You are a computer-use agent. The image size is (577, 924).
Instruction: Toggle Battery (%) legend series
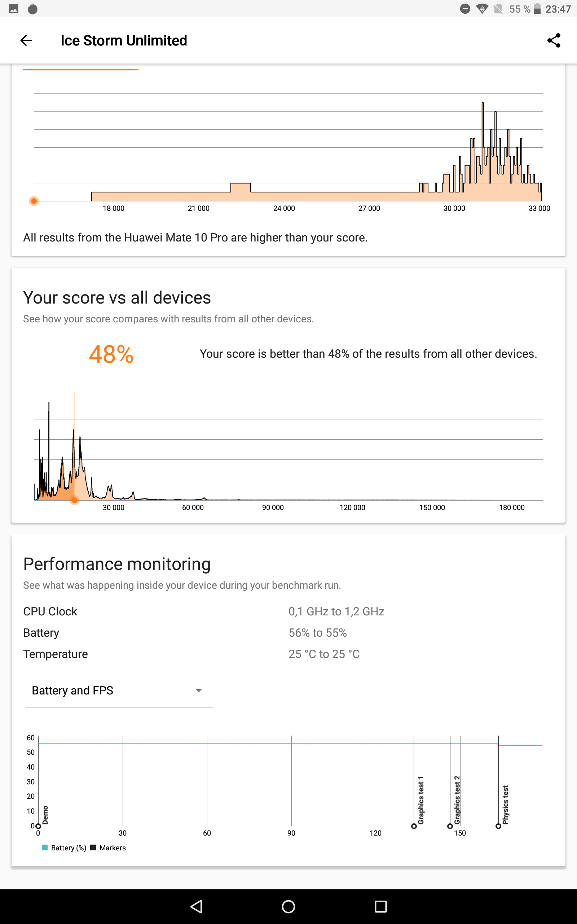click(64, 847)
